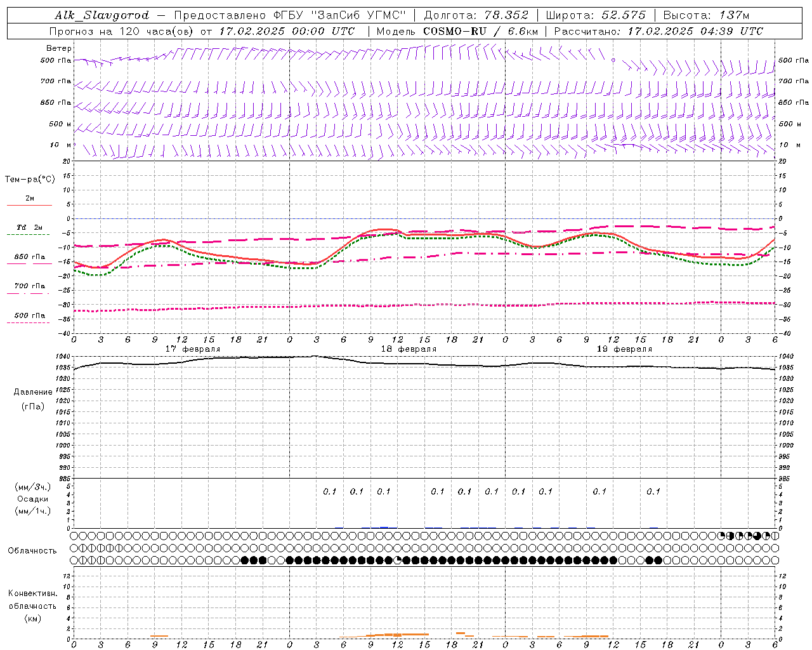Viewport: 812px width, 650px height.
Task: Click the Широта: 52.575 field
Action: (x=596, y=15)
